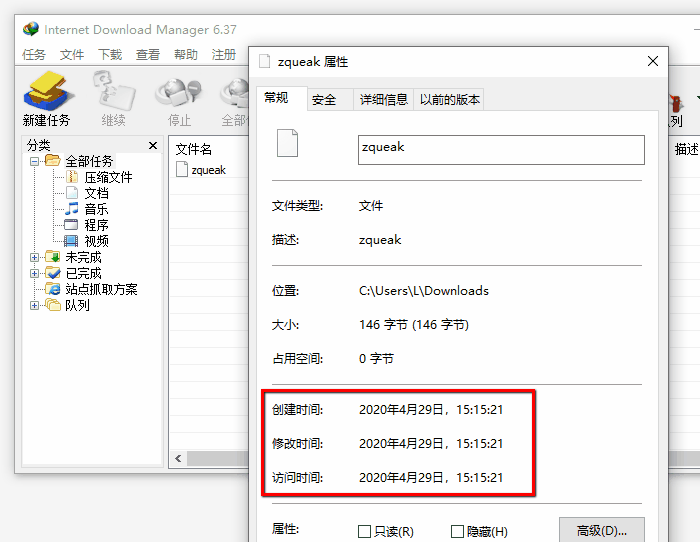Click the 全部任务 folder in tree
The height and width of the screenshot is (542, 700).
(53, 160)
